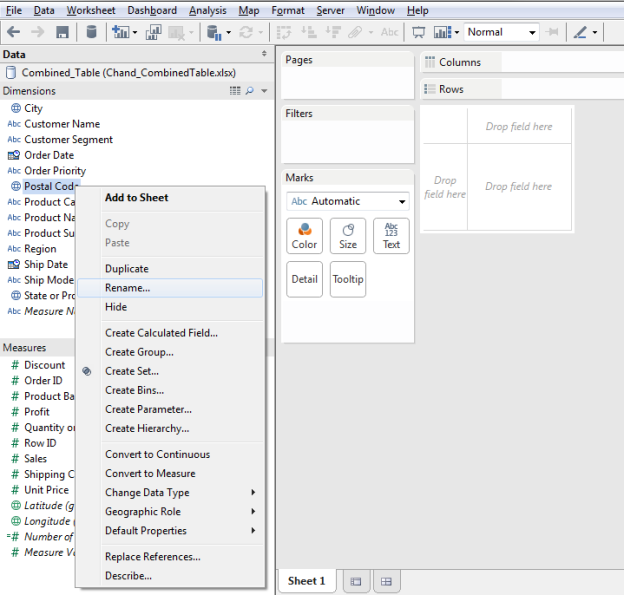Viewport: 624px width, 595px height.
Task: Select Create Calculated Field... menu entry
Action: [x=170, y=333]
